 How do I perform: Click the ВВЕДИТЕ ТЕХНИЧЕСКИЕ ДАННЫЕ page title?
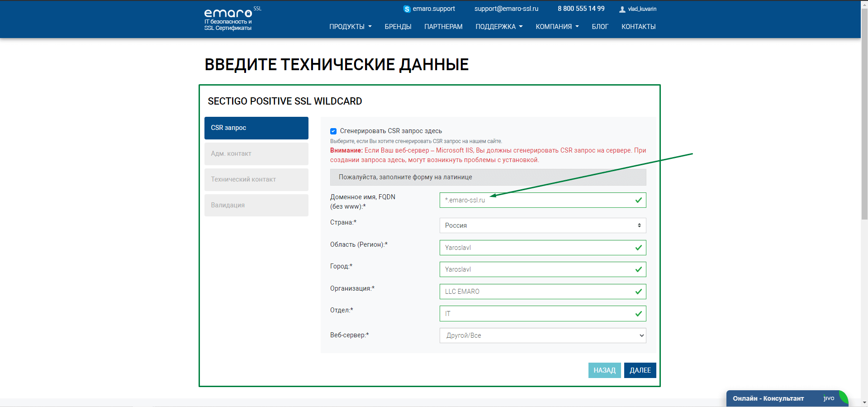[x=337, y=65]
